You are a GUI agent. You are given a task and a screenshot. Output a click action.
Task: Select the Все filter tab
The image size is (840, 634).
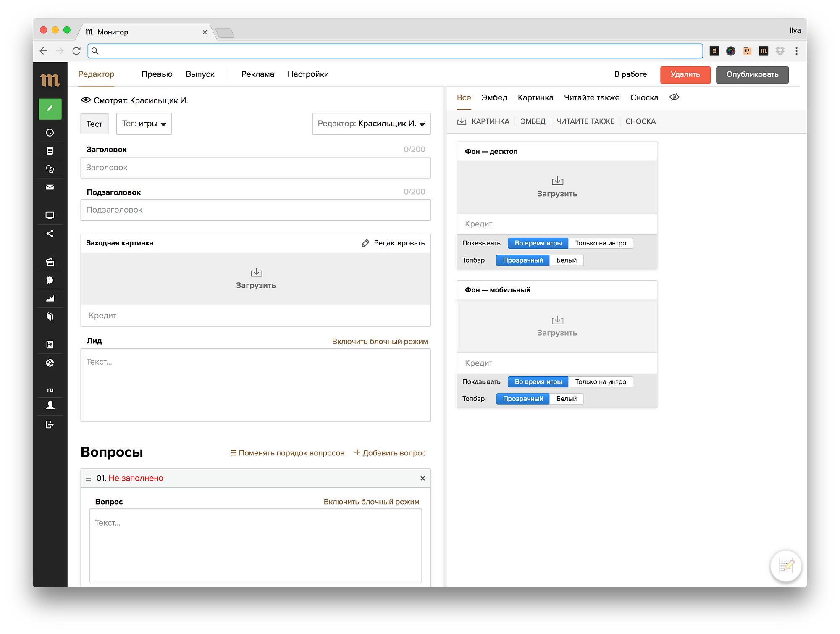pyautogui.click(x=464, y=98)
